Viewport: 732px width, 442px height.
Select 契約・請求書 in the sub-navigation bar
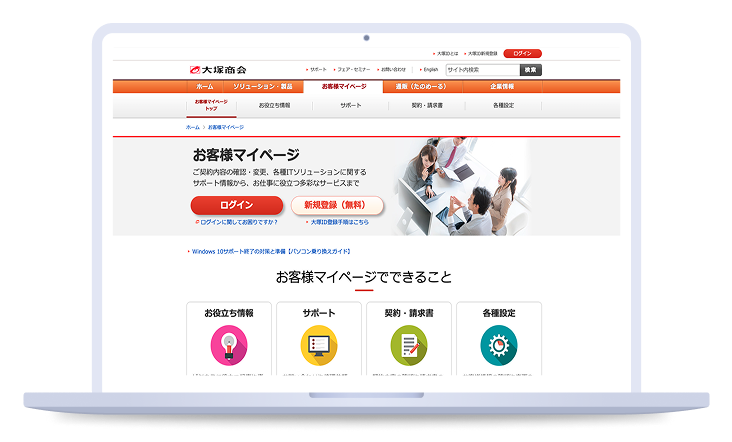427,105
